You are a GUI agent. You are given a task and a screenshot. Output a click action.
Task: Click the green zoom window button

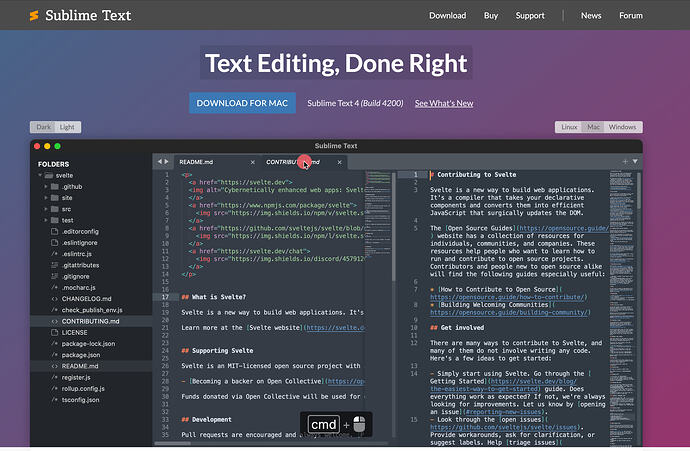[x=58, y=146]
